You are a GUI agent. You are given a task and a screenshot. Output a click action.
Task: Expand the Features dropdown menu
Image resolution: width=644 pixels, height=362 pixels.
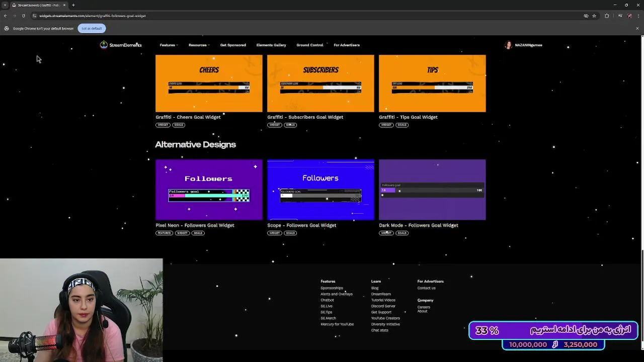(x=169, y=45)
